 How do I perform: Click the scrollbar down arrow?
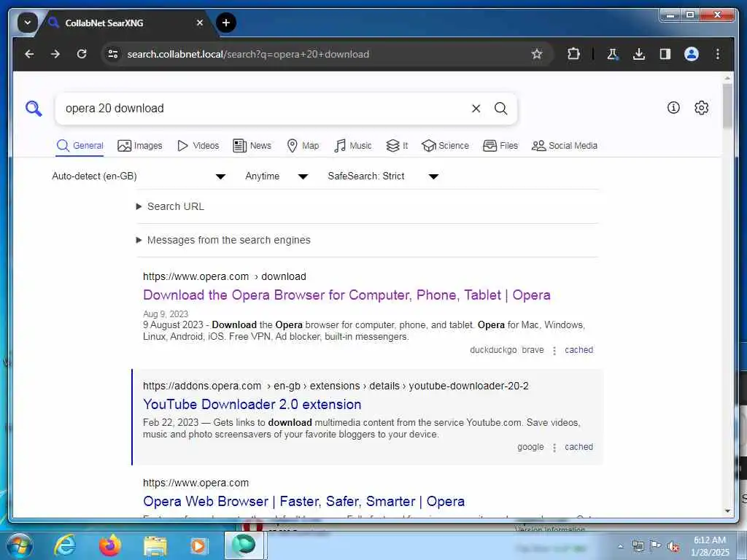point(727,511)
